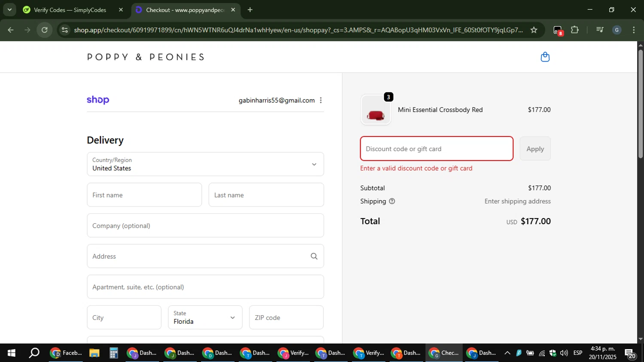Focus the Discount code or gift card field
The image size is (644, 362).
(x=437, y=149)
